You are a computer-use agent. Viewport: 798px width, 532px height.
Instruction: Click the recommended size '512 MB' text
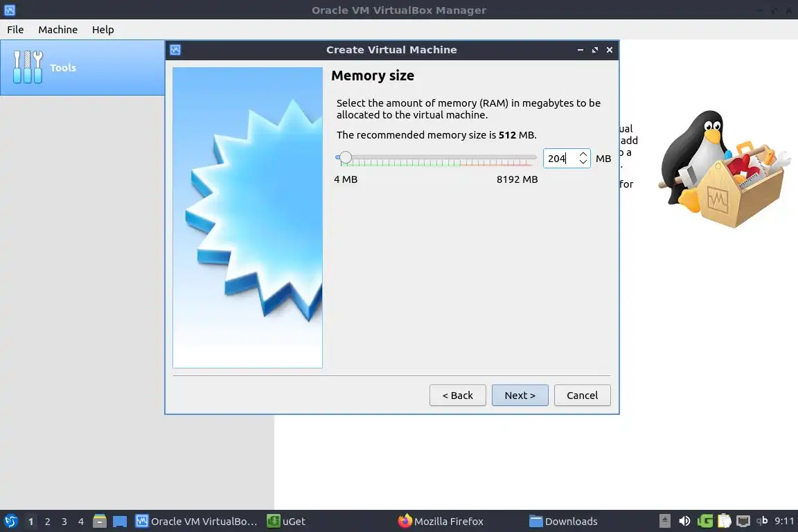tap(517, 135)
